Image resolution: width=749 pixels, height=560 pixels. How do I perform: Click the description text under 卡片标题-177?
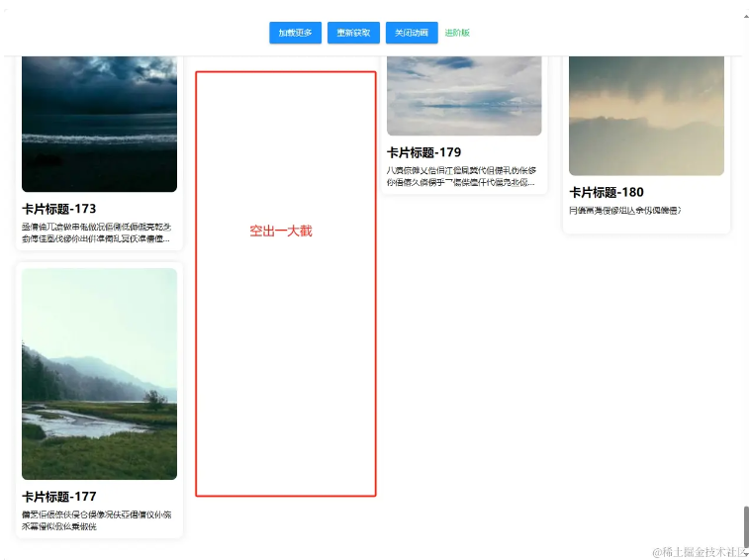click(97, 520)
